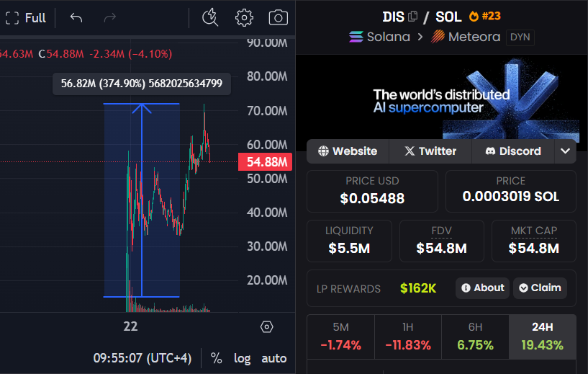The width and height of the screenshot is (588, 374).
Task: Click the MKT CAP label
Action: (x=534, y=231)
